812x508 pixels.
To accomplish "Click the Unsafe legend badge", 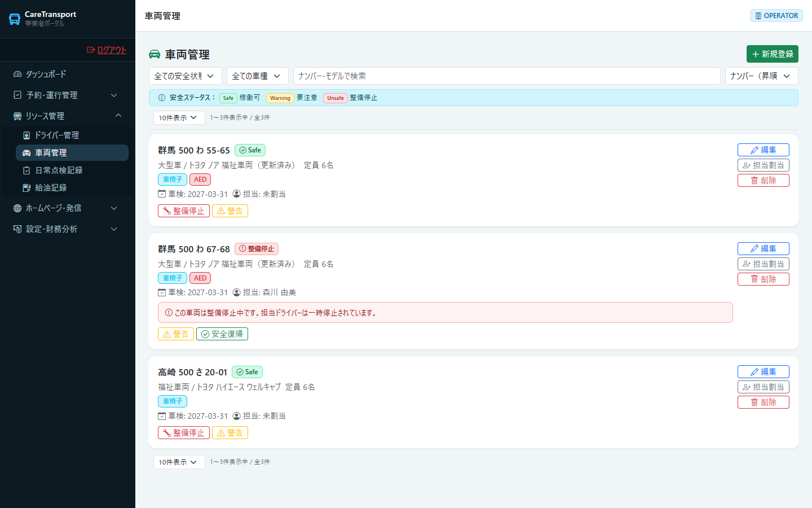I will click(336, 98).
